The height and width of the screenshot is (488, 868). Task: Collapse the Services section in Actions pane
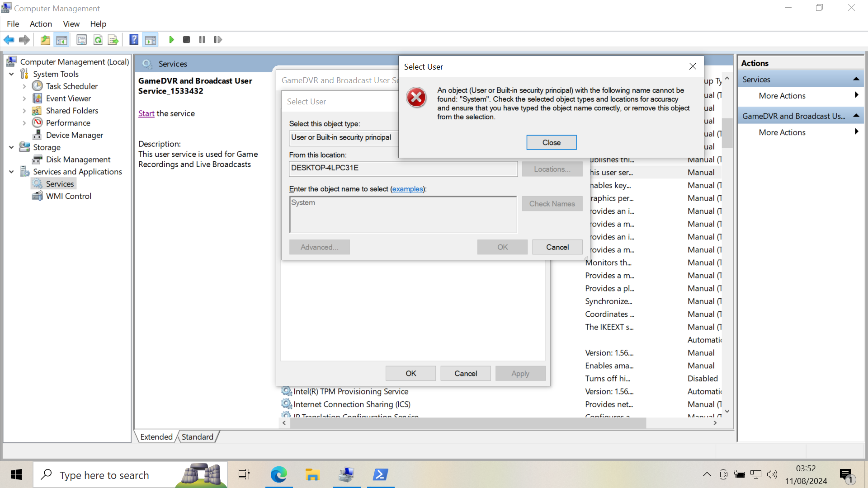click(x=856, y=80)
